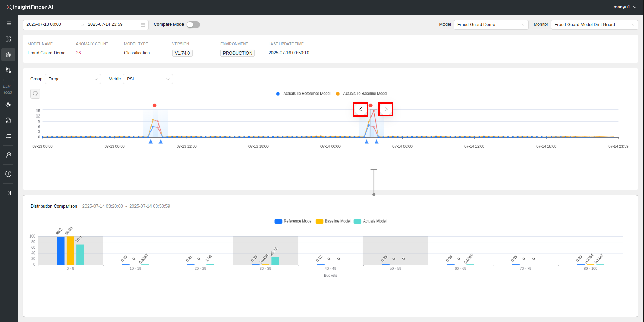Open the Group dropdown showing Target
Screen dimensions: 644x322
73,79
